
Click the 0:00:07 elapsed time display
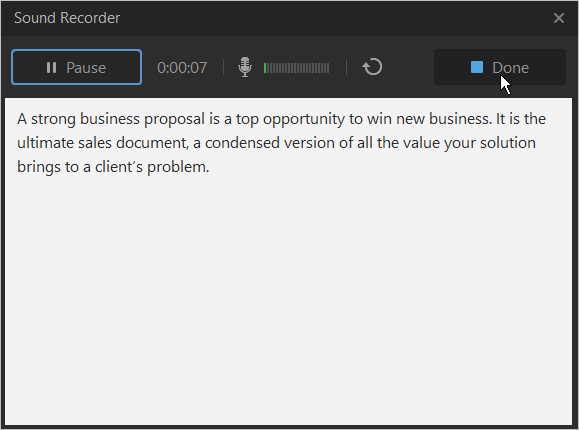click(x=182, y=68)
